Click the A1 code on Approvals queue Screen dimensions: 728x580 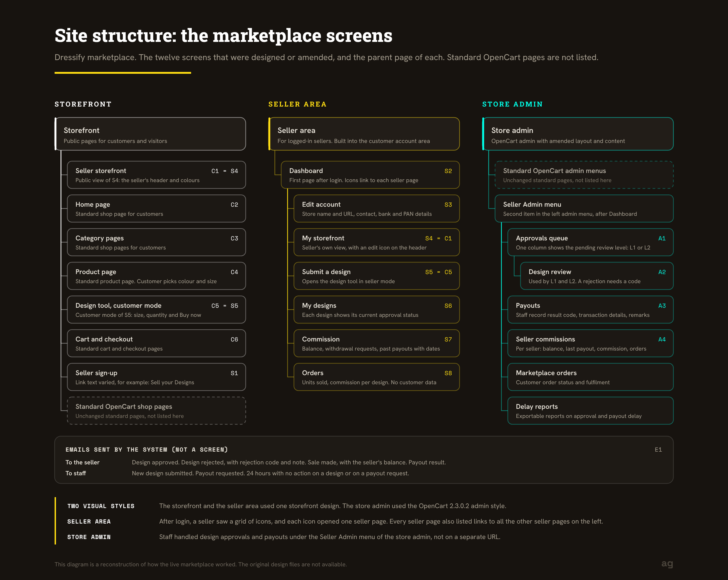[662, 239]
